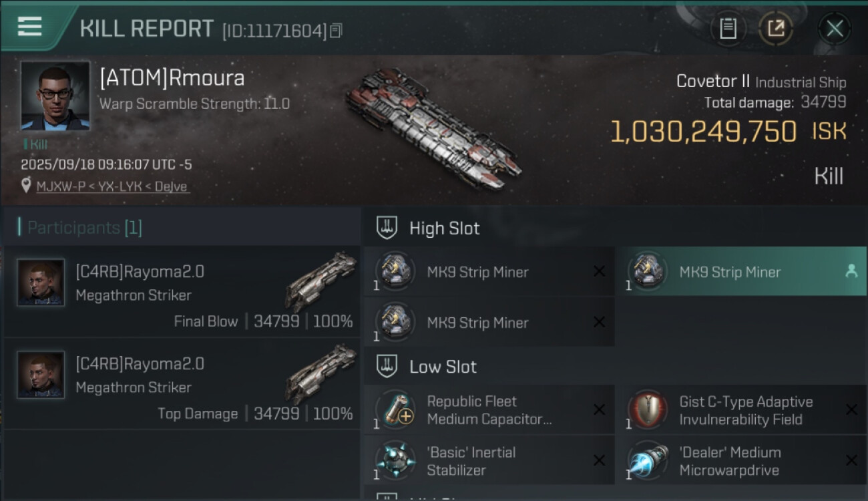868x501 pixels.
Task: Open the MJXW-P location link
Action: [112, 186]
